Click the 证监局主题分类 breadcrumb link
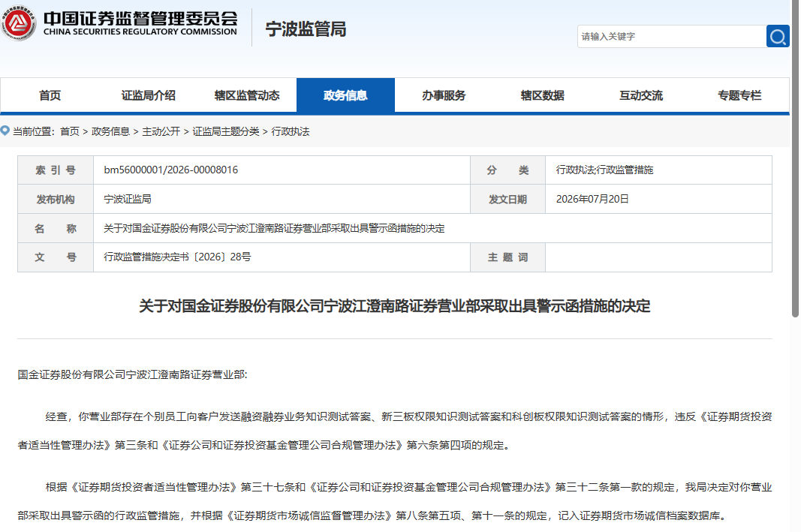Screen dimensions: 801x532 tap(226, 132)
